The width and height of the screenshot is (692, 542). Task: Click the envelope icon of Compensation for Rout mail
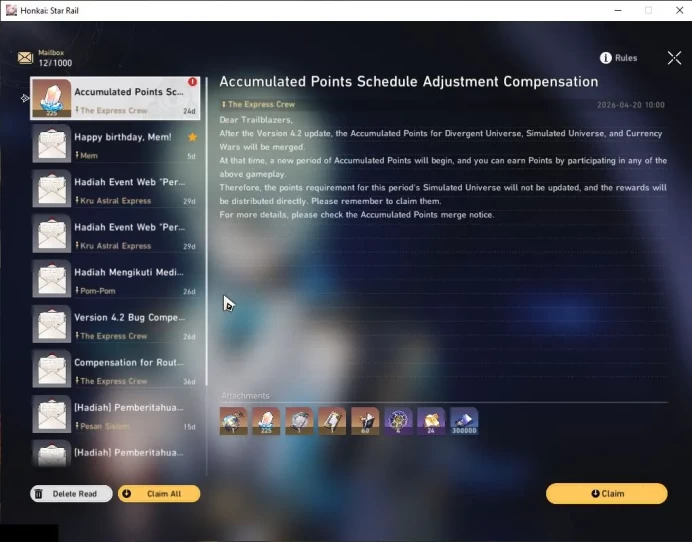tap(52, 369)
